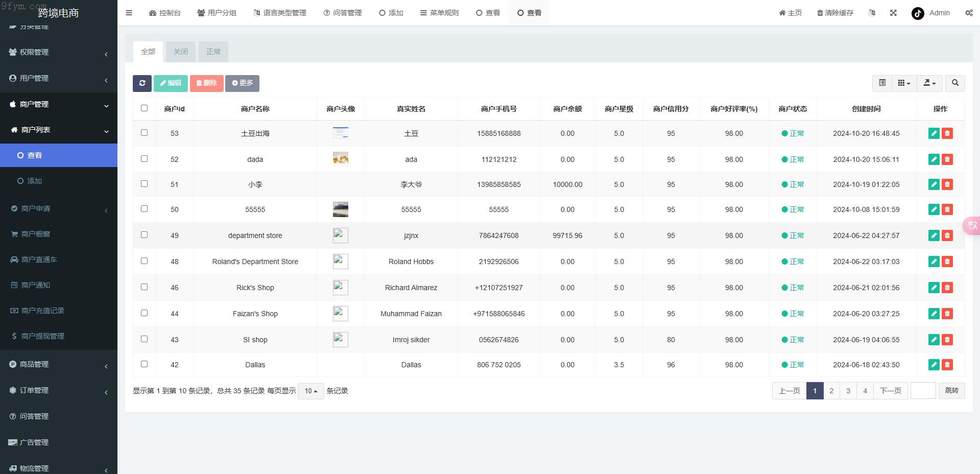The height and width of the screenshot is (474, 980).
Task: Click the refresh table icon button
Action: pyautogui.click(x=142, y=83)
